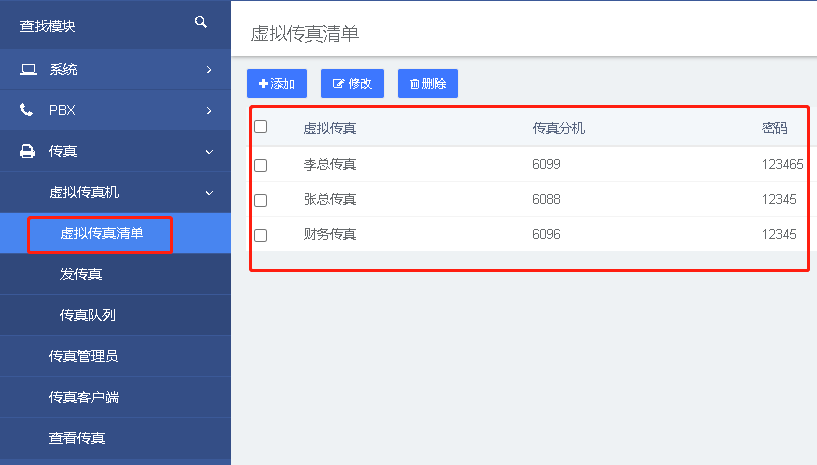Click the 删除 button
Viewport: 817px width, 465px height.
[x=428, y=83]
